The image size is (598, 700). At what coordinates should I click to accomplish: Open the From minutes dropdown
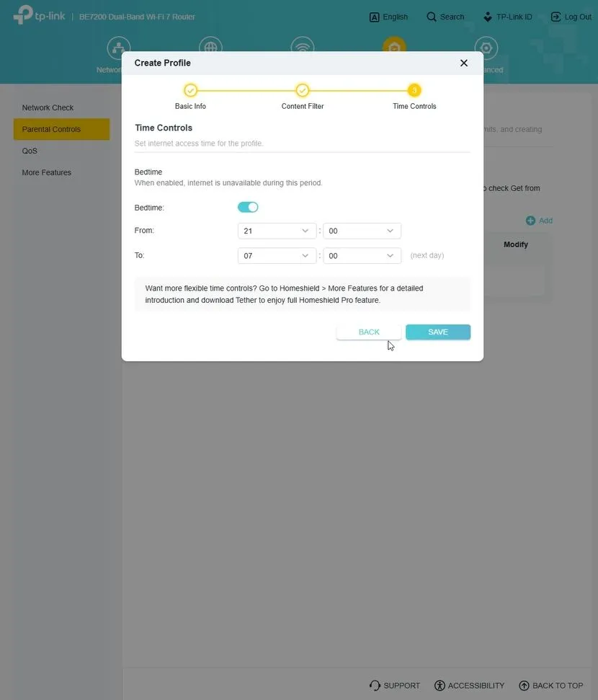(x=362, y=231)
